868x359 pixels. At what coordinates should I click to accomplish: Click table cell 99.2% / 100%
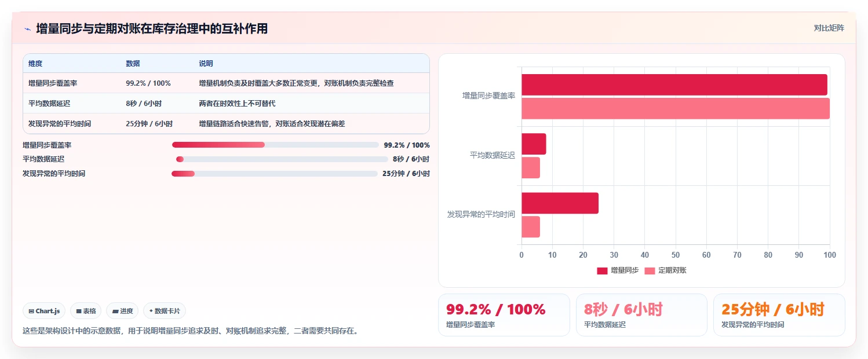[148, 83]
